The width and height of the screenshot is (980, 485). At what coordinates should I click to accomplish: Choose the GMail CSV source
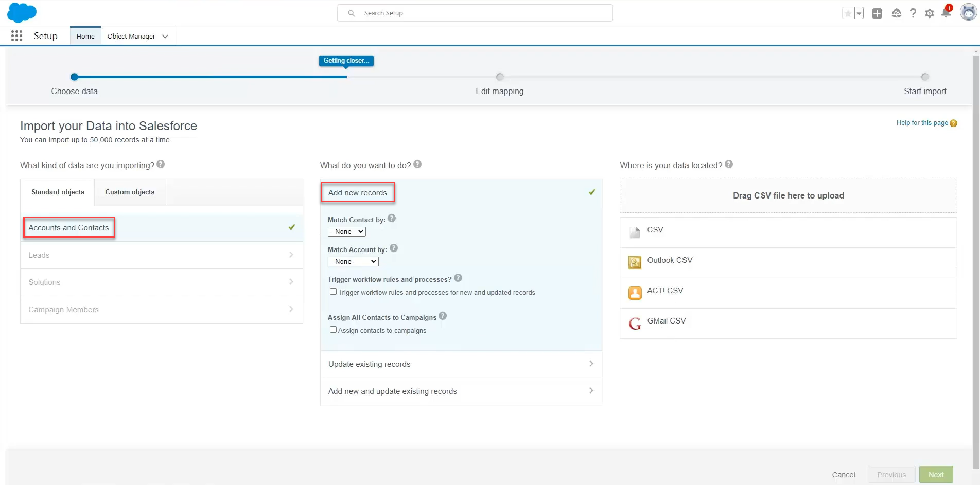coord(788,324)
